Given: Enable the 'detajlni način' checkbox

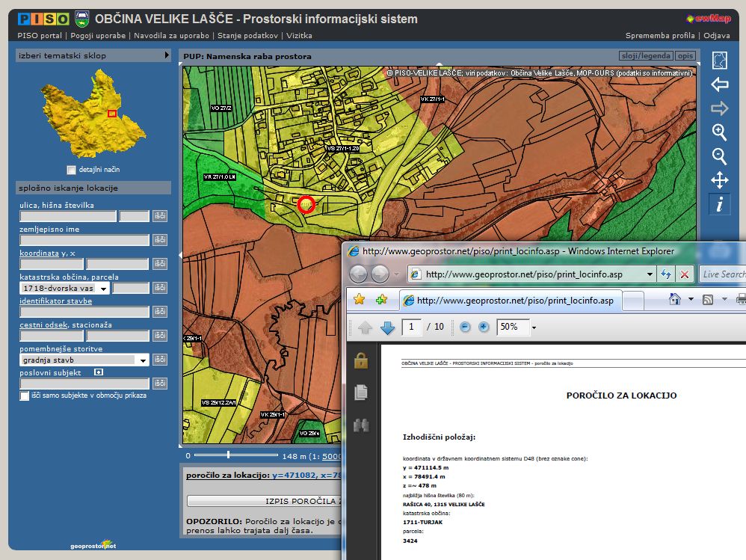Looking at the screenshot, I should (71, 170).
